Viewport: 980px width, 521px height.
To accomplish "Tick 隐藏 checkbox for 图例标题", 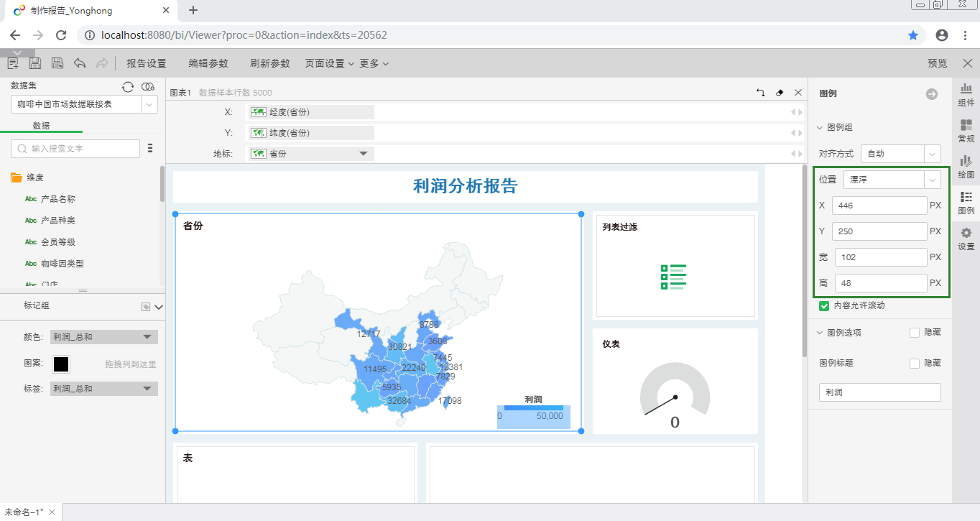I will click(915, 364).
